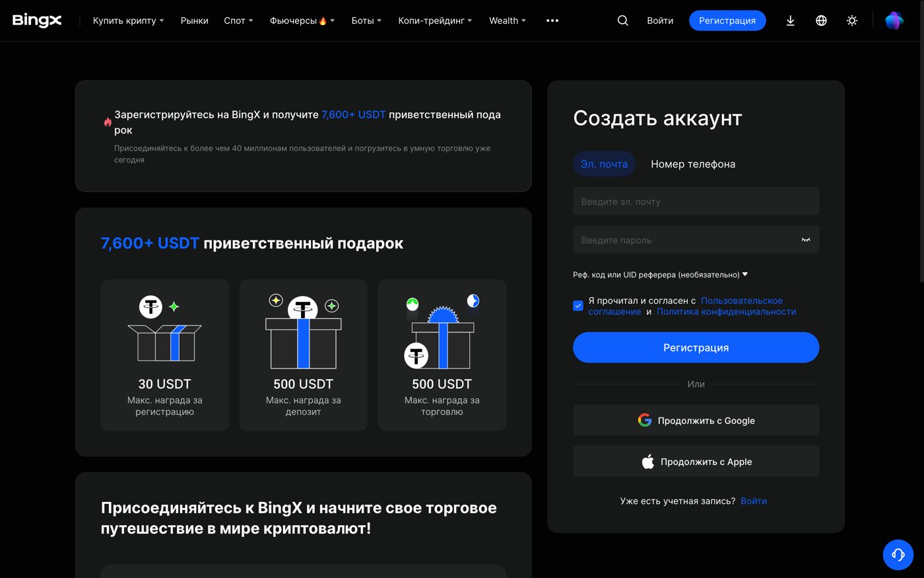Expand the Спот dropdown menu
The width and height of the screenshot is (924, 578).
[238, 20]
